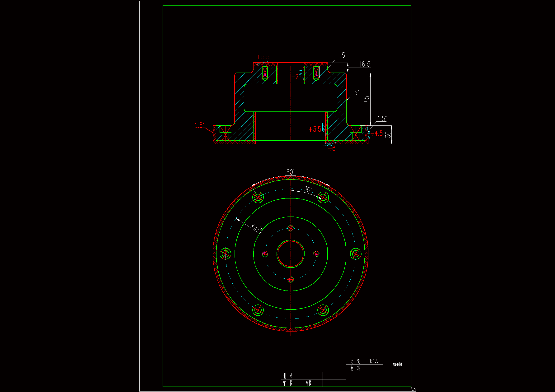Select the +3.5 allowance annotation
Image resolution: width=555 pixels, height=392 pixels.
click(x=315, y=129)
